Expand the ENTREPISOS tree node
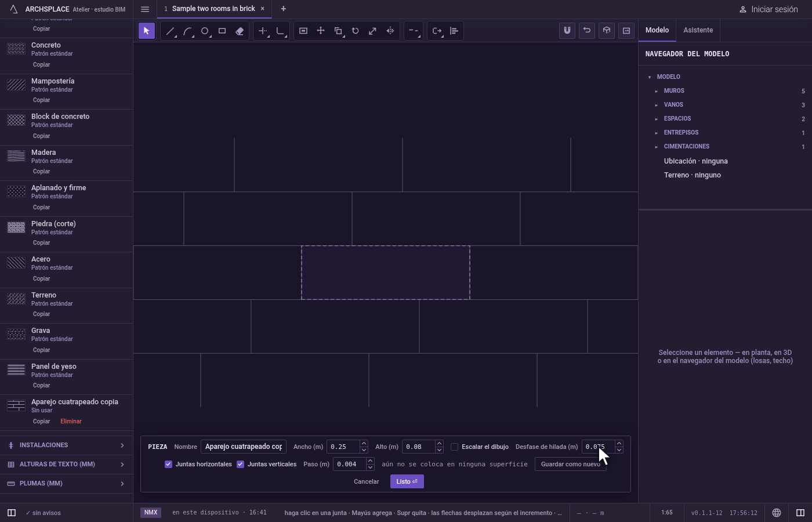 coord(657,133)
